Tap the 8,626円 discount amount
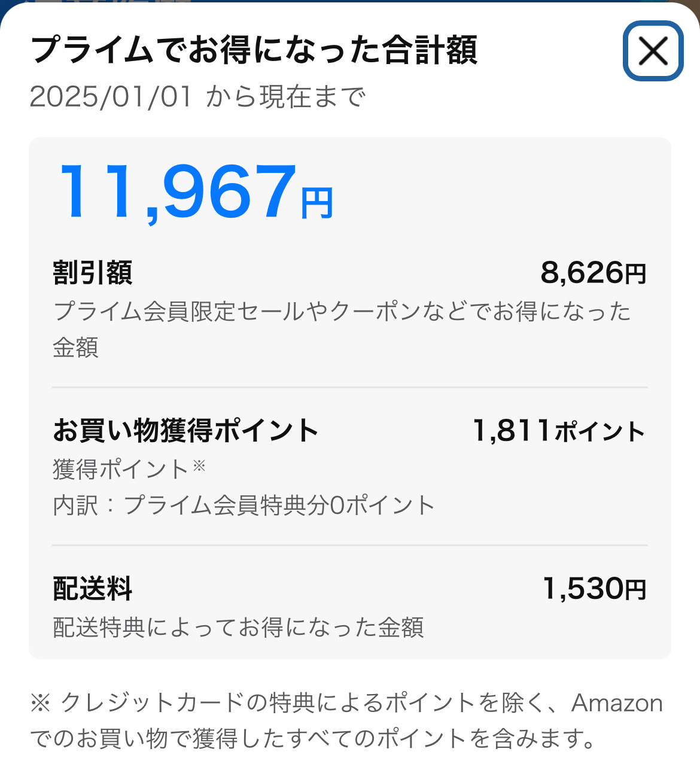Screen dimensions: 700x776 [x=594, y=273]
